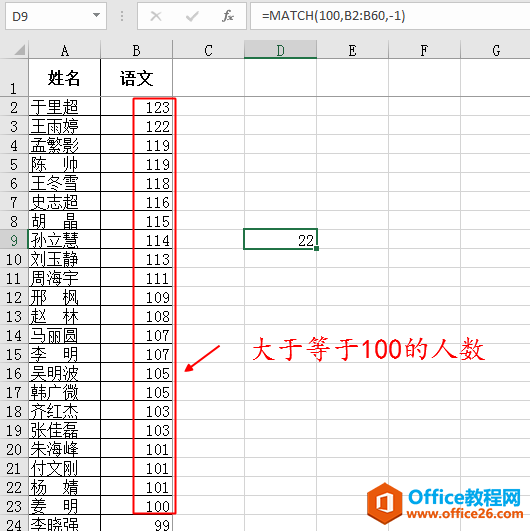Select column A header
530x531 pixels.
tap(65, 50)
